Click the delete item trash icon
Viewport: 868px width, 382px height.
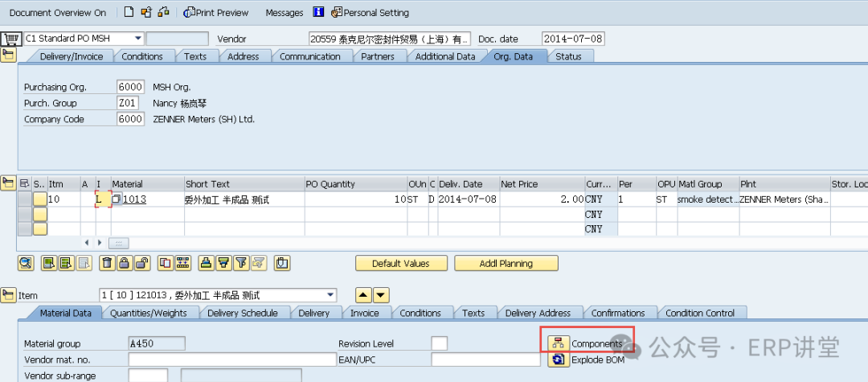click(107, 263)
